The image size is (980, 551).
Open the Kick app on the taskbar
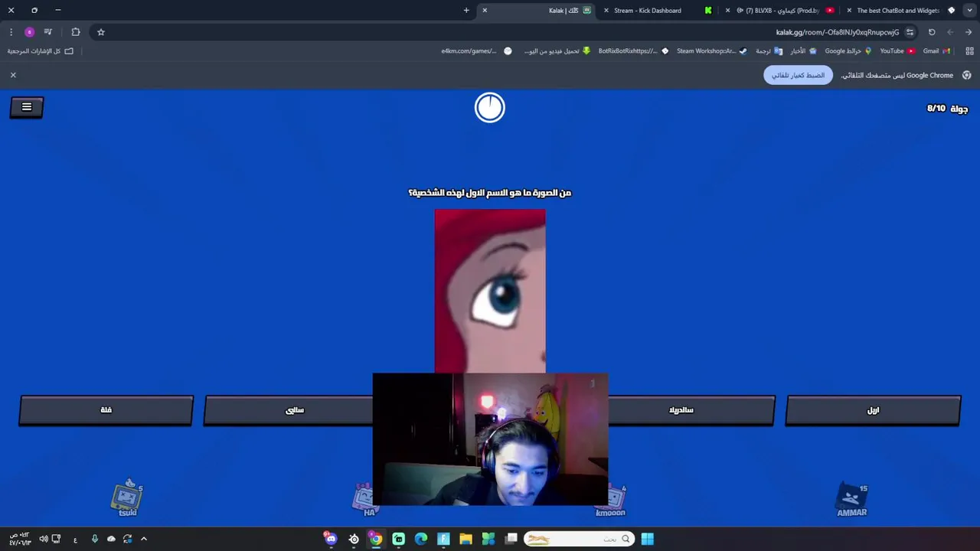(x=398, y=539)
